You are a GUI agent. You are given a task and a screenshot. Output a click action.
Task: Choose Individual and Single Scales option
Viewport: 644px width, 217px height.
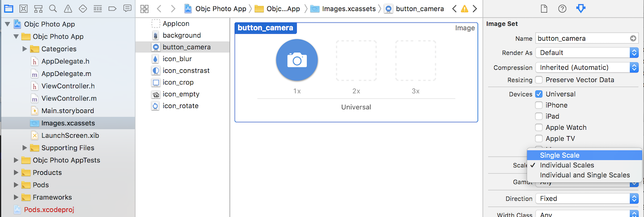(585, 175)
